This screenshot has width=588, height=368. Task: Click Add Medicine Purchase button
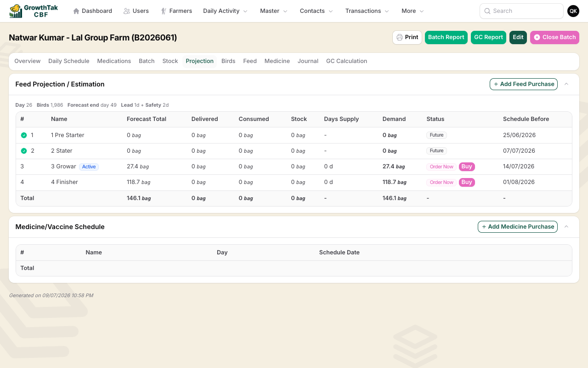point(518,227)
